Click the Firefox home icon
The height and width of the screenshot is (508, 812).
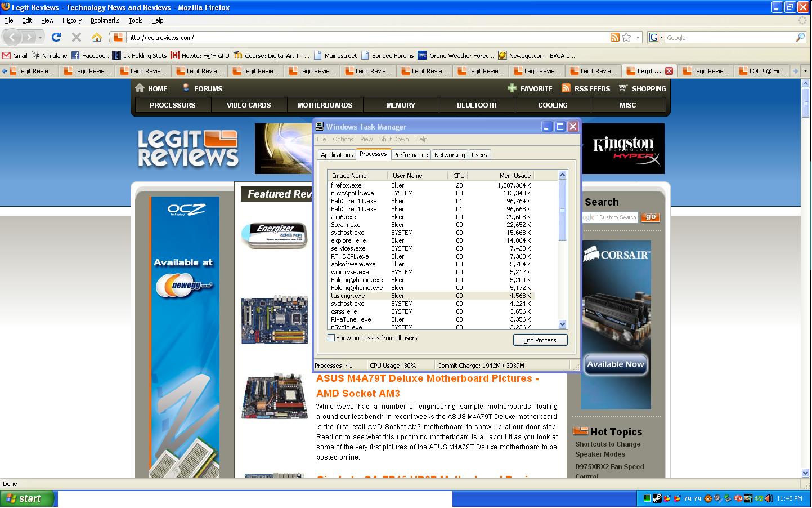(97, 37)
